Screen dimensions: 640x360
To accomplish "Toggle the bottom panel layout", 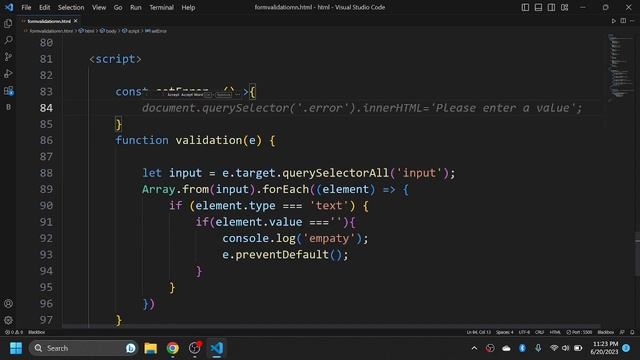I will (x=538, y=7).
